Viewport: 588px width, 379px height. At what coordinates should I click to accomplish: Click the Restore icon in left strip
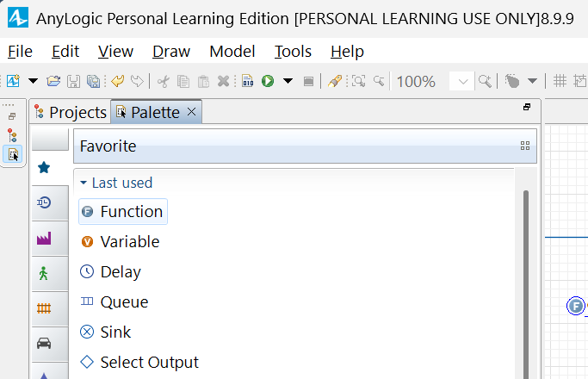coord(12,116)
